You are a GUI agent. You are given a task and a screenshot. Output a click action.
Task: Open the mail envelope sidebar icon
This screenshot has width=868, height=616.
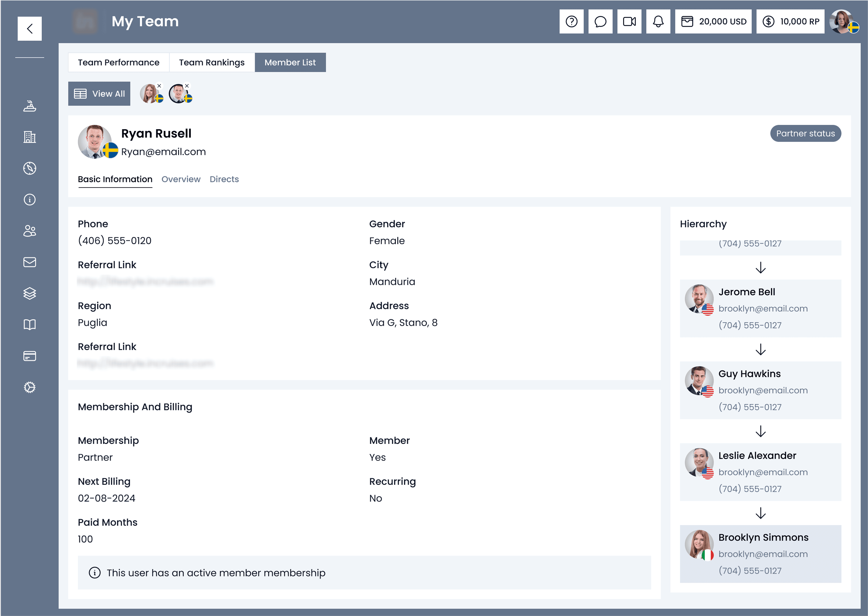click(30, 262)
